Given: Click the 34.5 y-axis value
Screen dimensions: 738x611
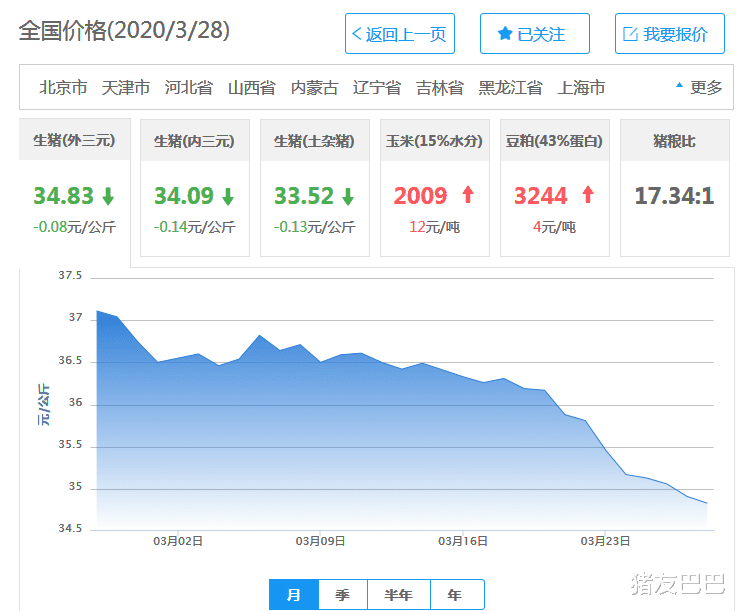Looking at the screenshot, I should pos(70,529).
